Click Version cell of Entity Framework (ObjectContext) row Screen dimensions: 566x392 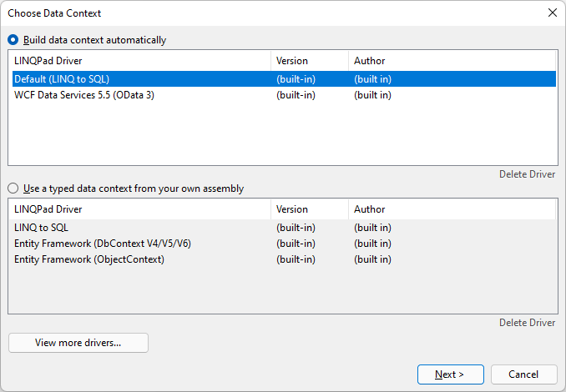click(x=296, y=259)
